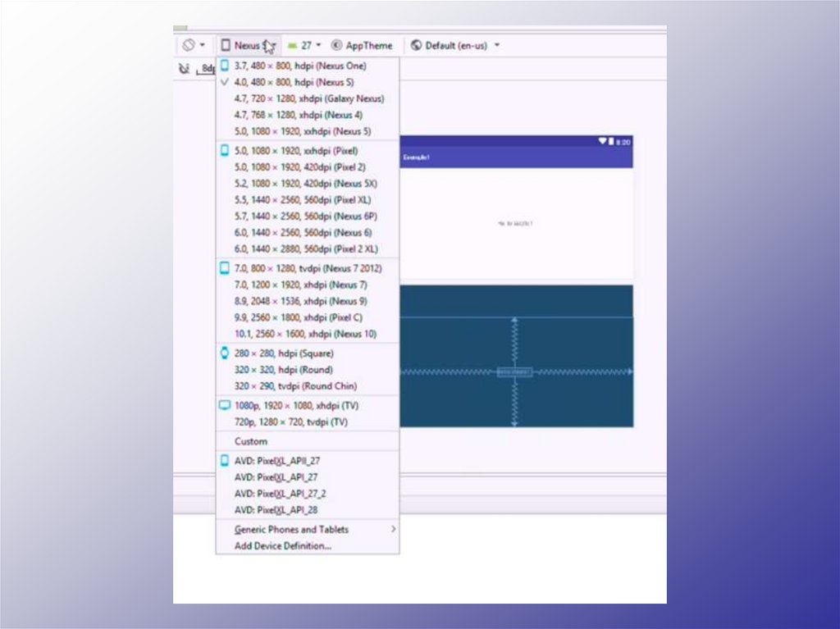Click Add Device Definition...
The width and height of the screenshot is (840, 629).
[308, 546]
